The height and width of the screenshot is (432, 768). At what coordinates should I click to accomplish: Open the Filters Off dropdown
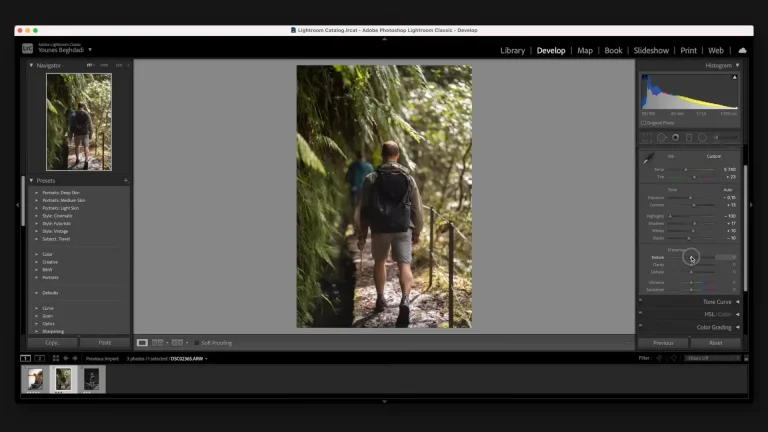point(713,359)
